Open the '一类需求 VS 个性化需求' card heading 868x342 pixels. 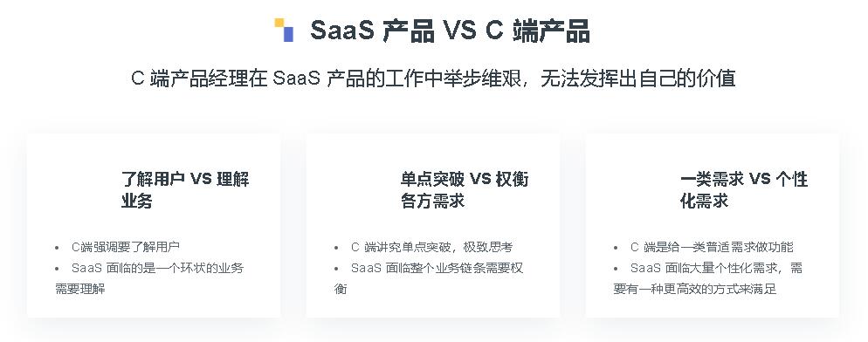[744, 190]
